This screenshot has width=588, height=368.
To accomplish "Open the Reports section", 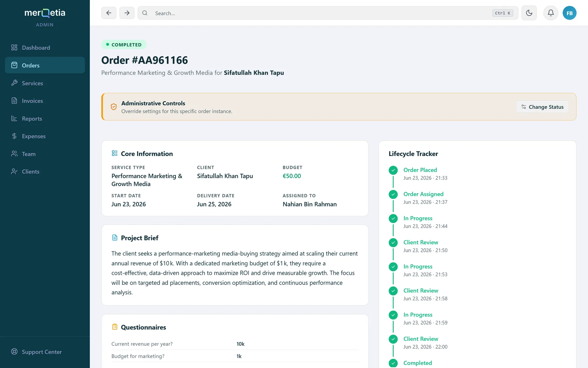I will pyautogui.click(x=45, y=118).
